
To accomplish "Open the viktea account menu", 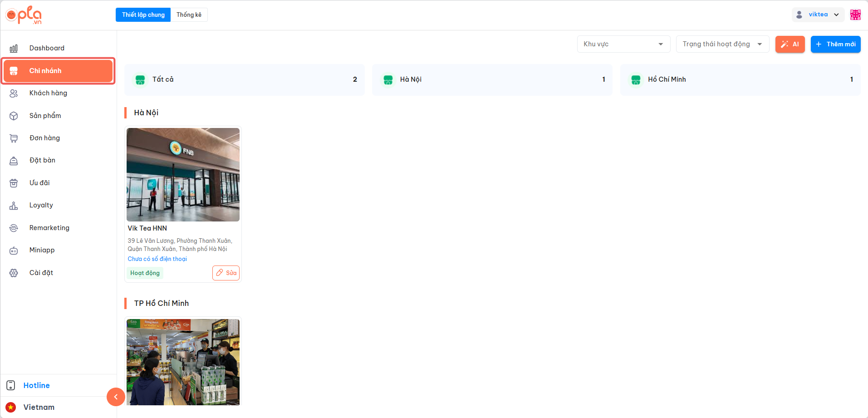I will tap(818, 15).
